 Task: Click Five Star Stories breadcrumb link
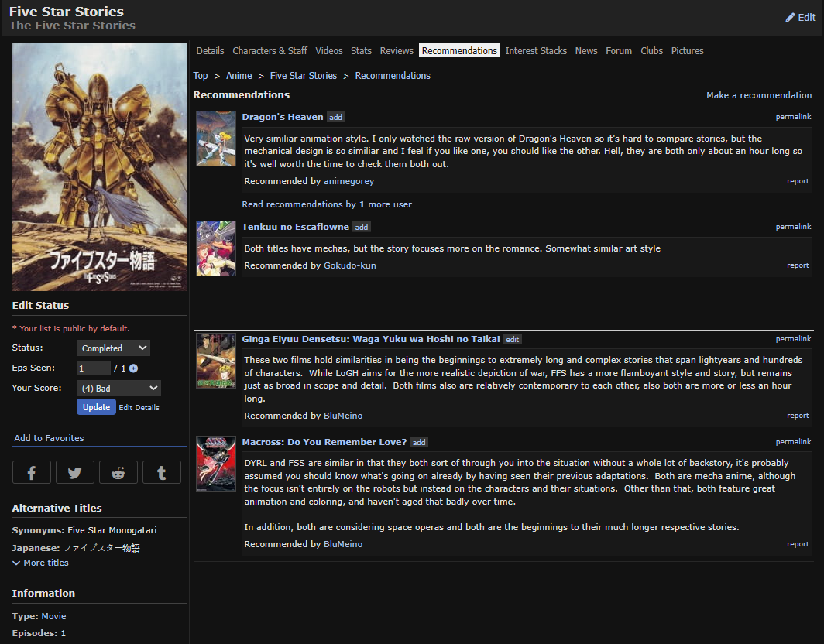pos(304,76)
